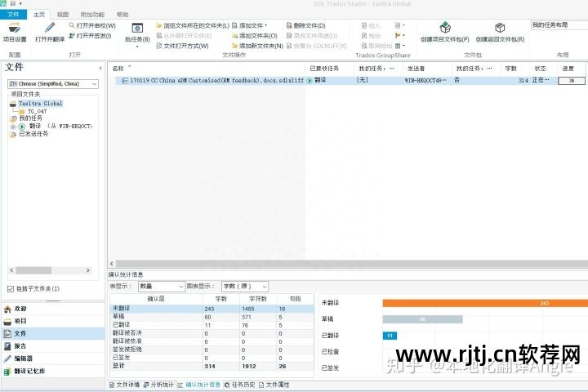588x392 pixels.
Task: Sort by 状态 column header
Action: click(543, 69)
